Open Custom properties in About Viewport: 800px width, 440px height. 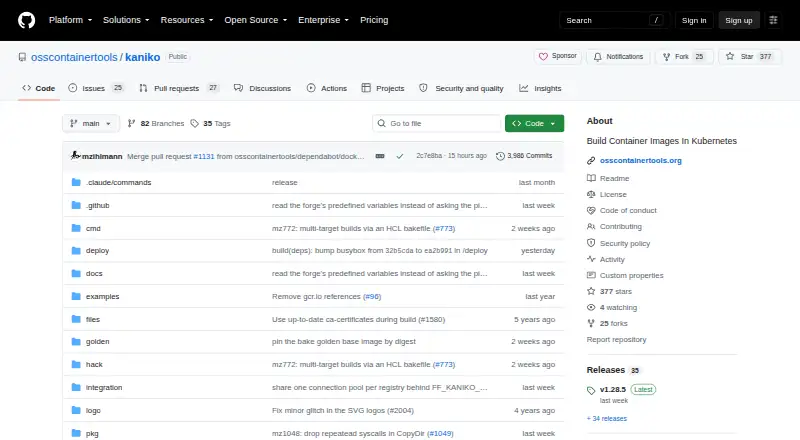625,275
